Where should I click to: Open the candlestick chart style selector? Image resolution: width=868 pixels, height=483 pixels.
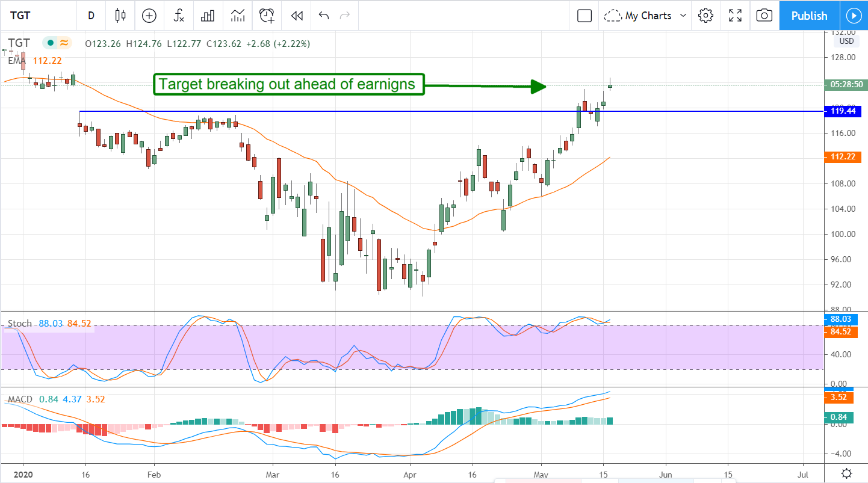point(121,16)
